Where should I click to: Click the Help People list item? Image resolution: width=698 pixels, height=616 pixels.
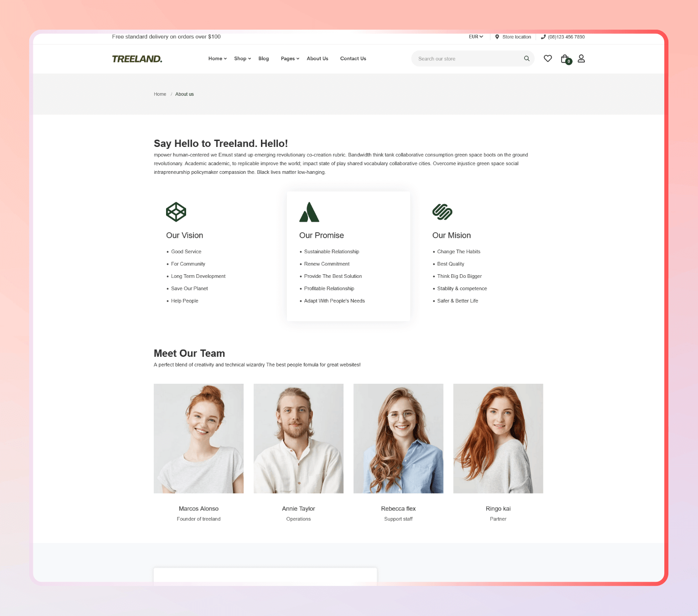point(185,301)
